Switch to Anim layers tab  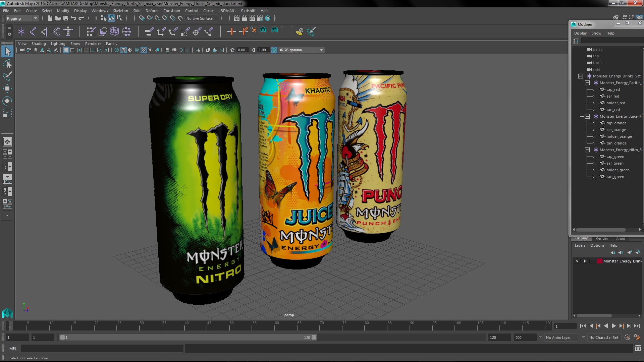[x=620, y=239]
